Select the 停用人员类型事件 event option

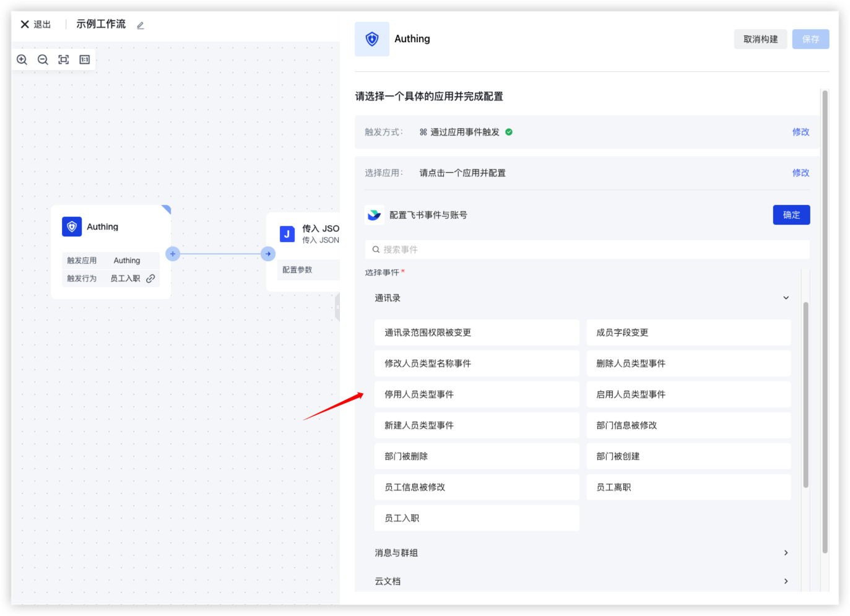pyautogui.click(x=477, y=394)
